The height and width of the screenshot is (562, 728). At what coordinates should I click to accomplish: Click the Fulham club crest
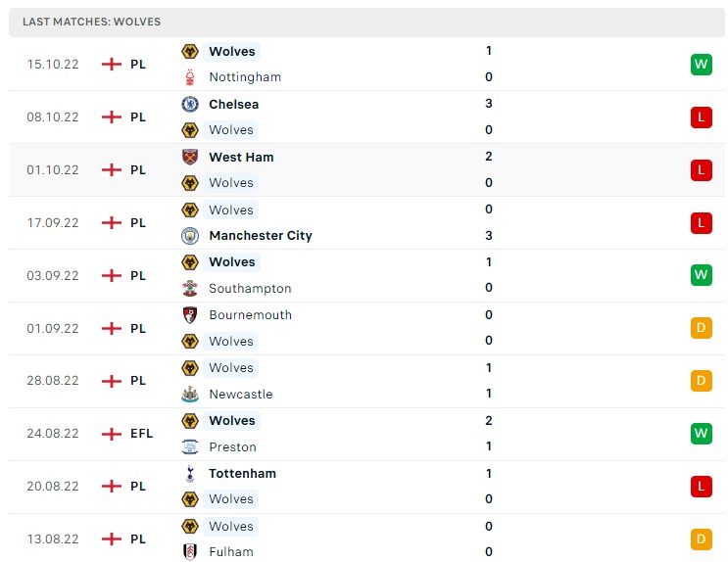click(190, 552)
